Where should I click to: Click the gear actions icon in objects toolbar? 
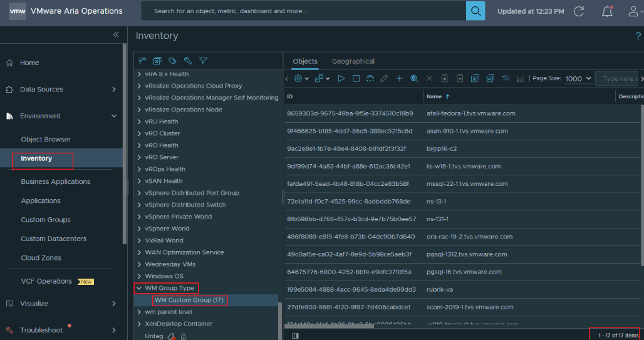tap(298, 78)
